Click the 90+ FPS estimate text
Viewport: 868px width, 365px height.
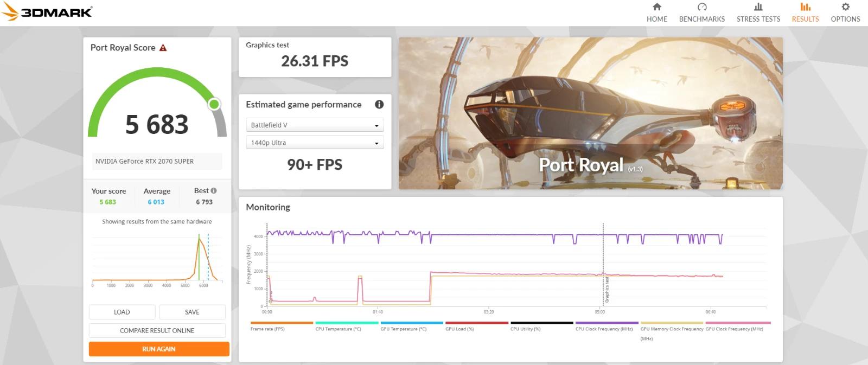pyautogui.click(x=315, y=165)
